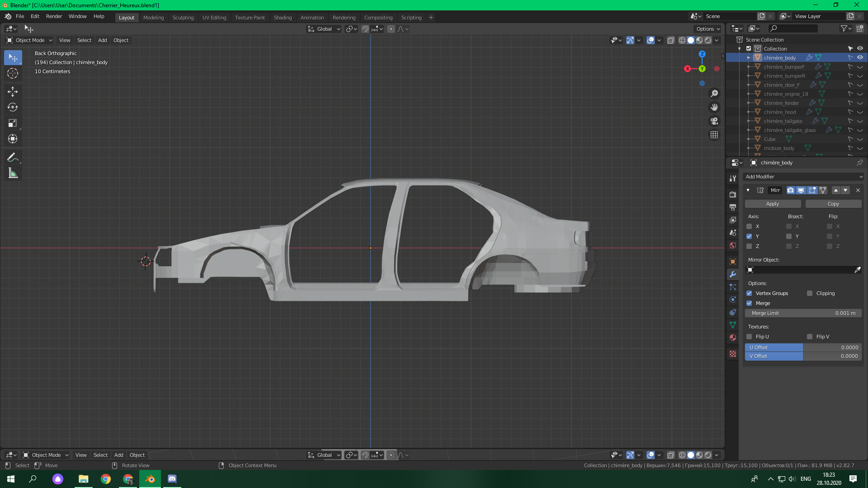Switch to the Sculpting workspace tab
Image resolution: width=868 pixels, height=488 pixels.
183,18
